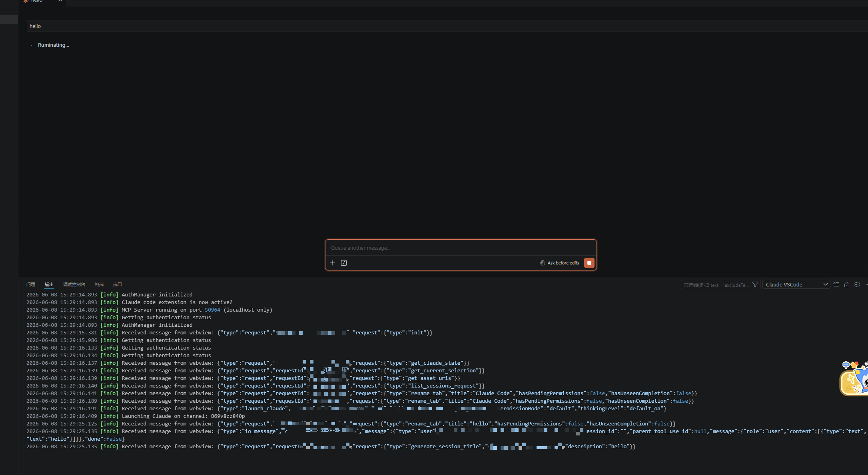This screenshot has width=868, height=475.
Task: Click the timestamp 2026-06-08 15:29:16.409
Action: point(62,416)
